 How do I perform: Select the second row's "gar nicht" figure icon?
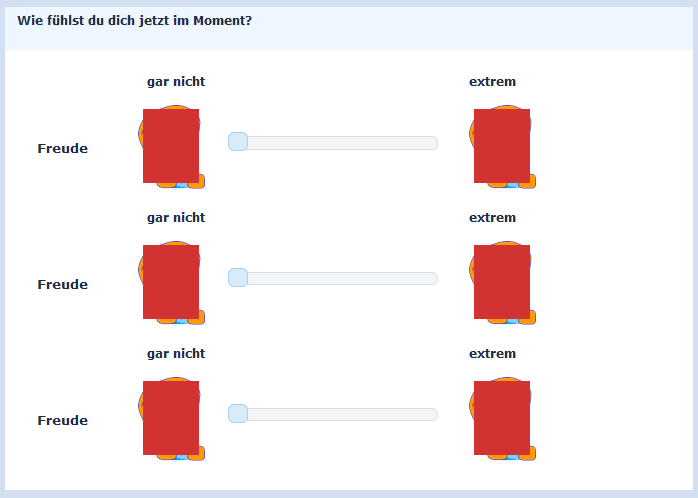(x=171, y=282)
